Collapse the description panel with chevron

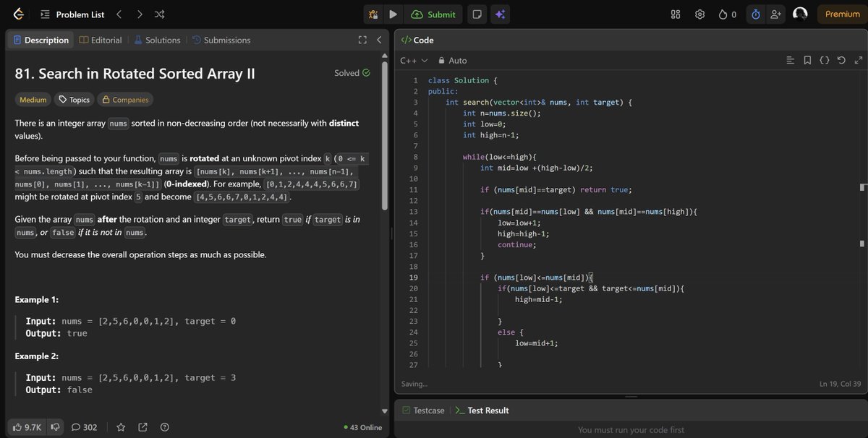(x=378, y=40)
